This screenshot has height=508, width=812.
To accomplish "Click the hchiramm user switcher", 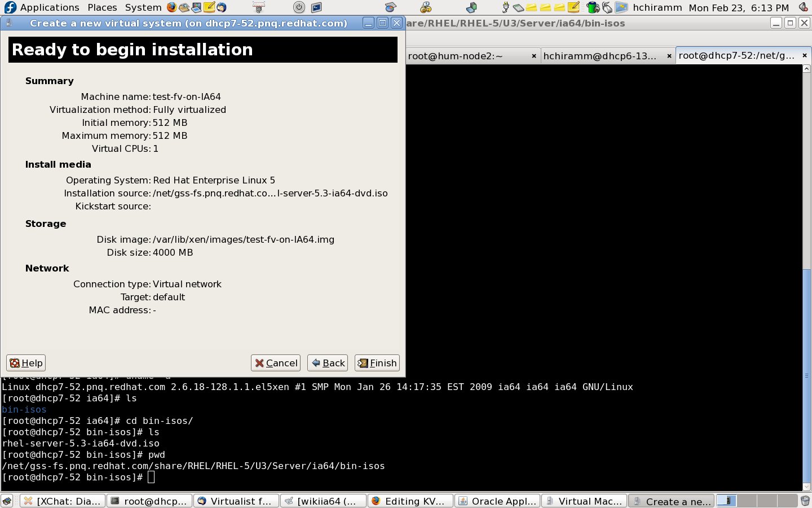I will click(657, 7).
